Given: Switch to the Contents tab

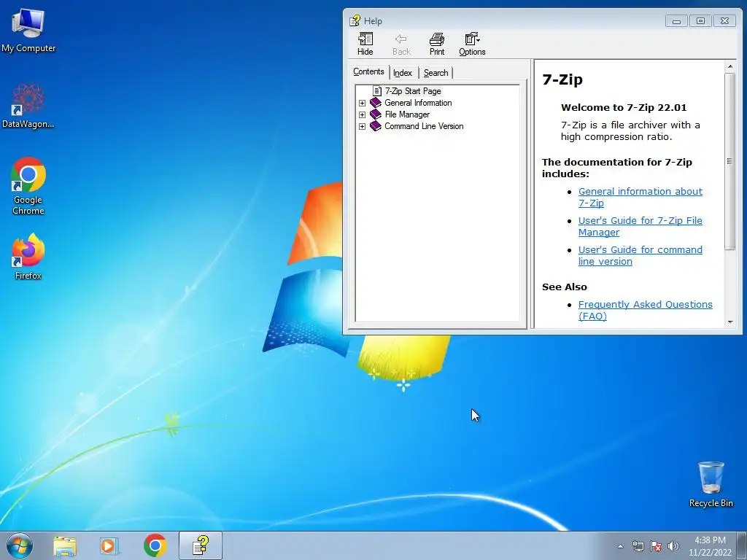Looking at the screenshot, I should 368,72.
